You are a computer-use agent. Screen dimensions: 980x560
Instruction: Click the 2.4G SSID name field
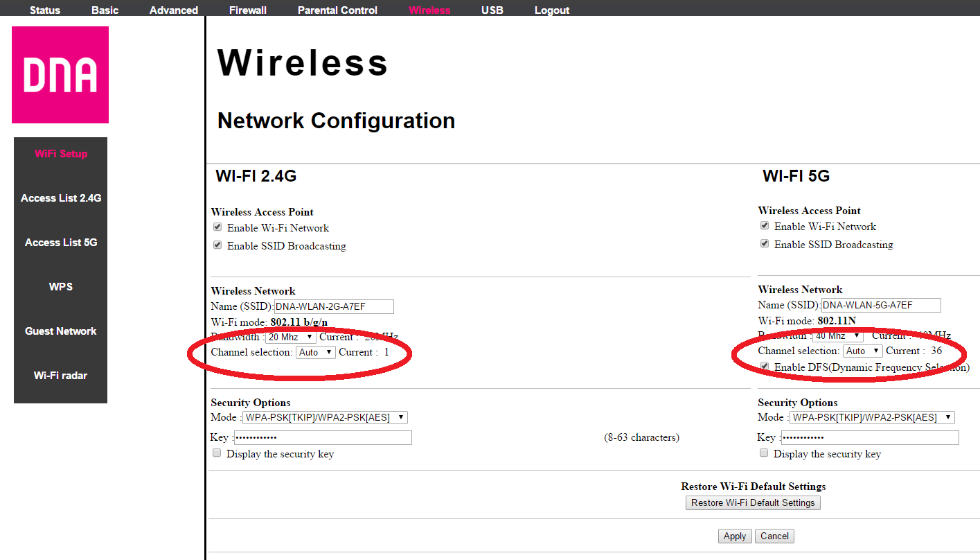[x=334, y=306]
